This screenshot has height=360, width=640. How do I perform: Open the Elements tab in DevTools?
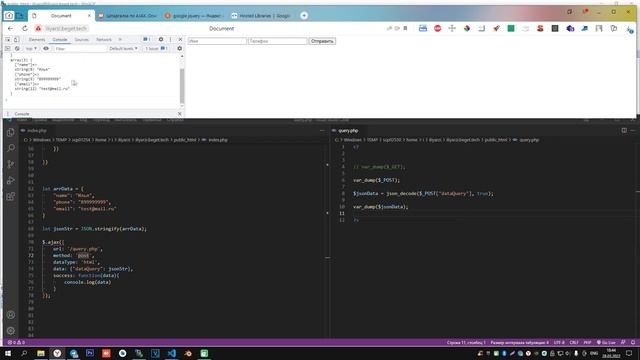click(37, 40)
